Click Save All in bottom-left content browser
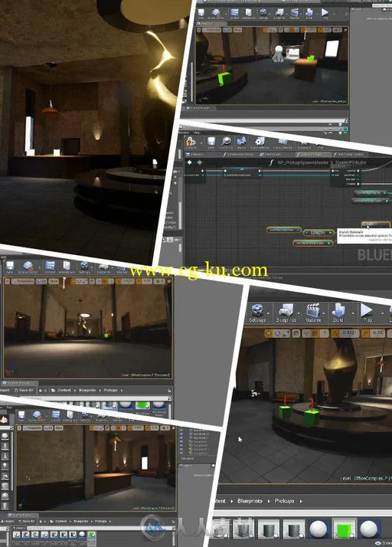The height and width of the screenshot is (547, 392). 25,521
